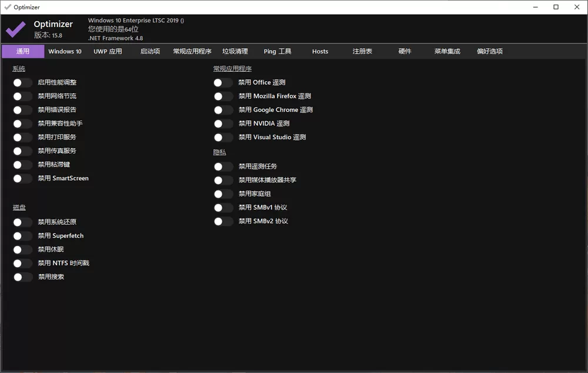588x373 pixels.
Task: Enable 禁用 SmartScreen
Action: point(22,178)
